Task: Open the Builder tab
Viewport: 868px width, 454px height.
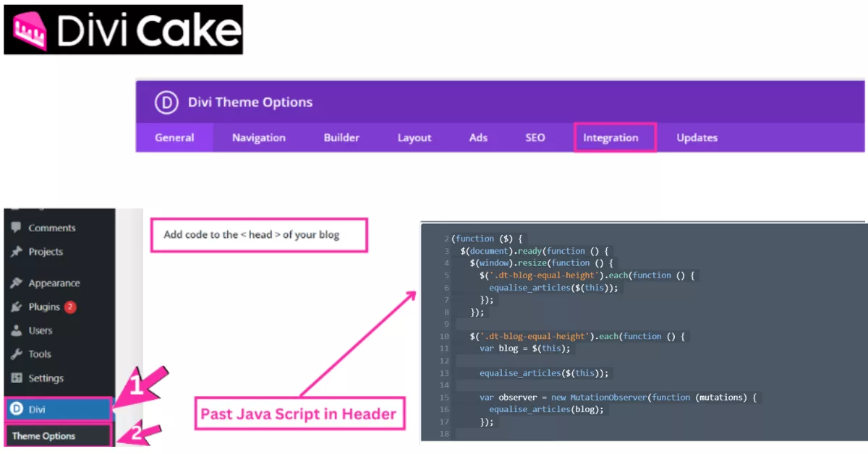Action: coord(341,137)
